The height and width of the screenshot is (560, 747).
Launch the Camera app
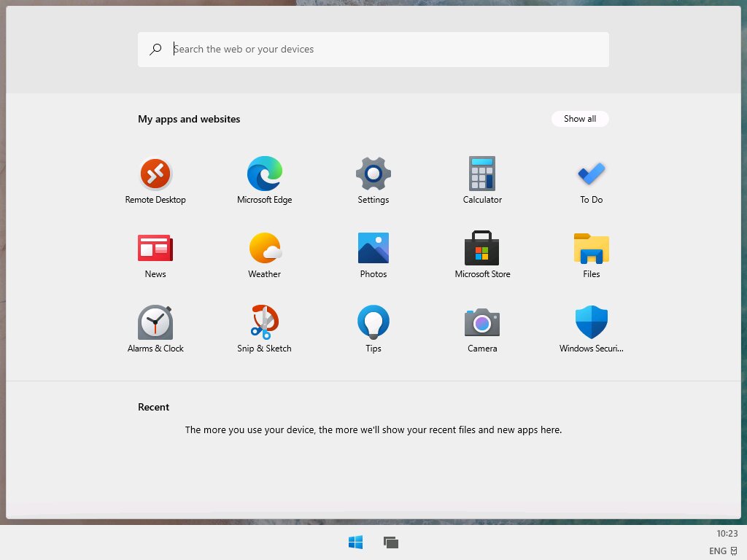(x=482, y=330)
